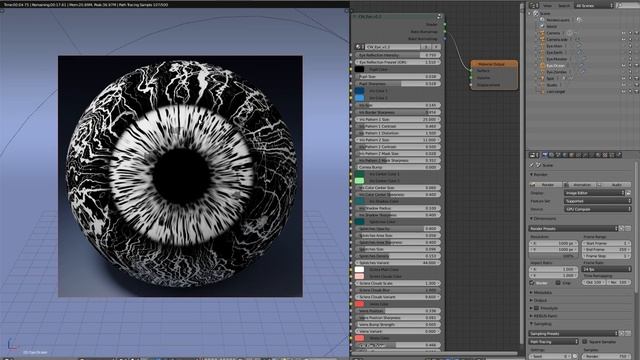
Task: Open the Search menu in outliner header
Action: tap(563, 5)
